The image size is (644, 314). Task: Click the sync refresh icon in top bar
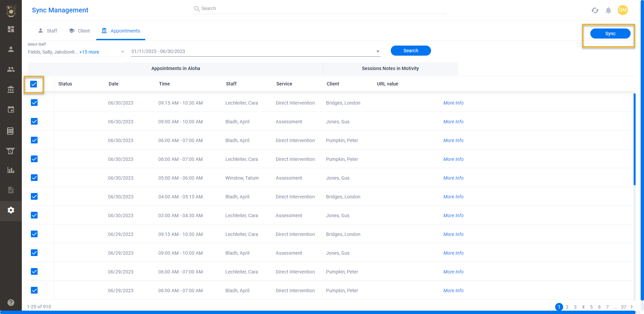(595, 10)
